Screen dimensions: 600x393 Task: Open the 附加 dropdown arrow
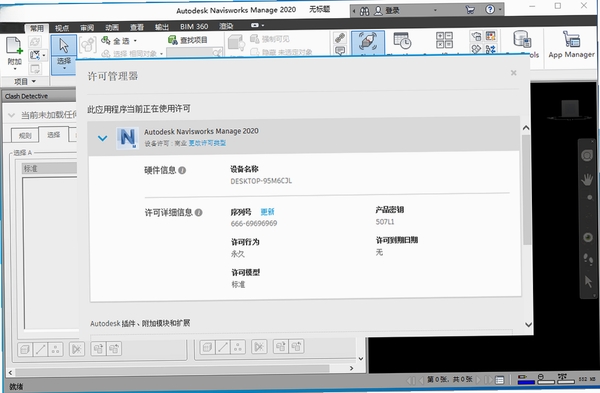point(15,69)
